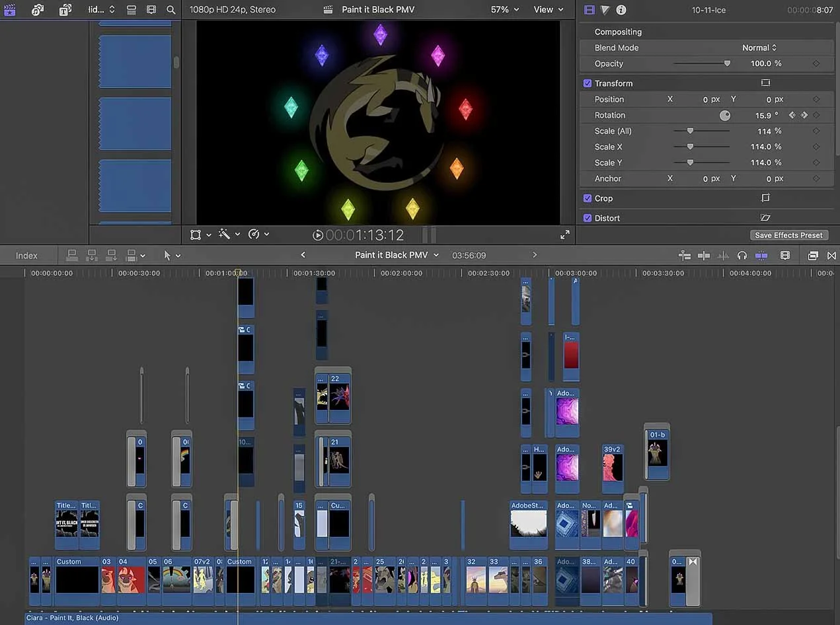Open the 57% viewer zoom menu
840x625 pixels.
(x=505, y=10)
